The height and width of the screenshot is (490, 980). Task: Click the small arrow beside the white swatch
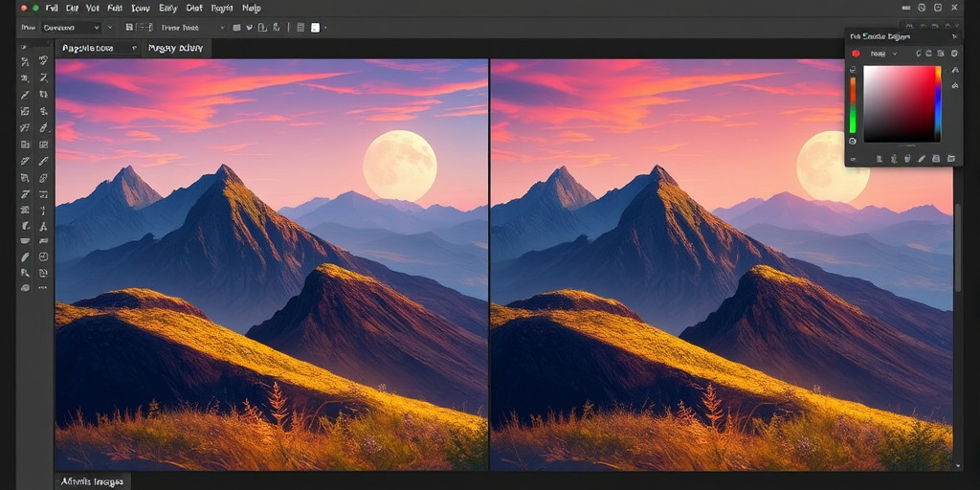[x=325, y=28]
